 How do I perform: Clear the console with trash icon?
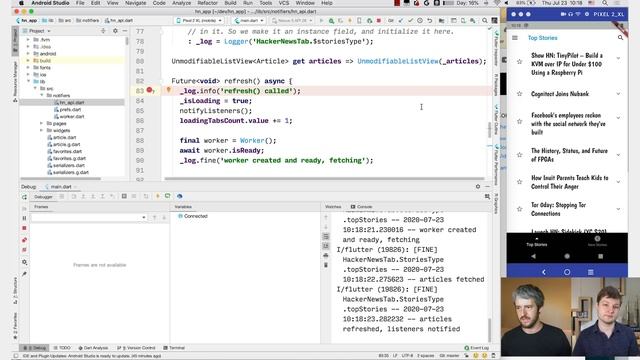point(326,265)
